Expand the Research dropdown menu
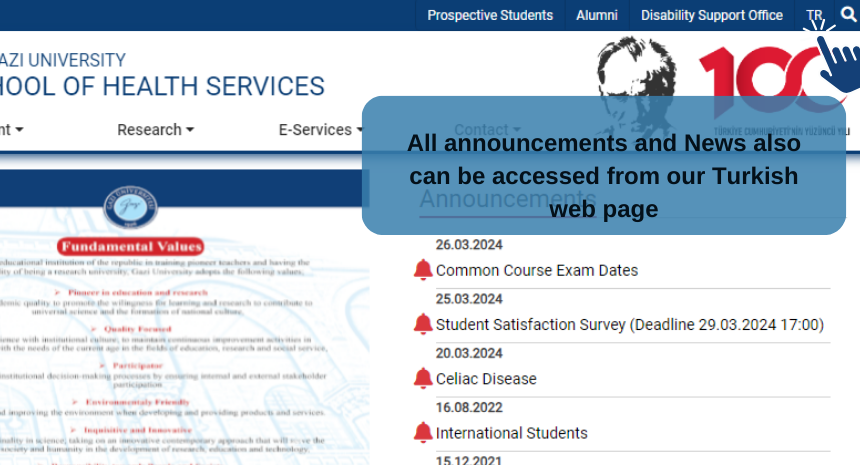 click(x=156, y=130)
